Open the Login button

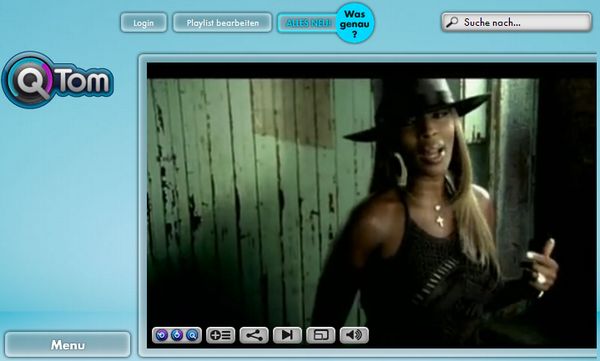click(x=143, y=23)
